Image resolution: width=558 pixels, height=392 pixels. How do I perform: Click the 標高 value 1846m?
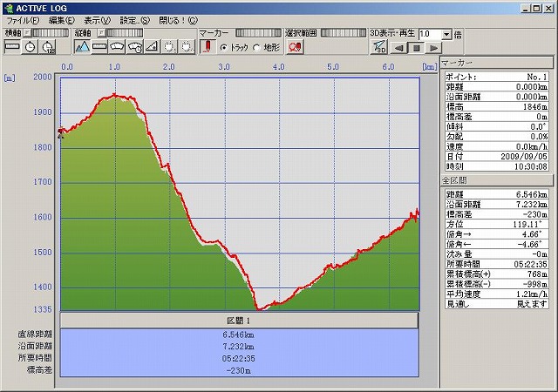534,107
